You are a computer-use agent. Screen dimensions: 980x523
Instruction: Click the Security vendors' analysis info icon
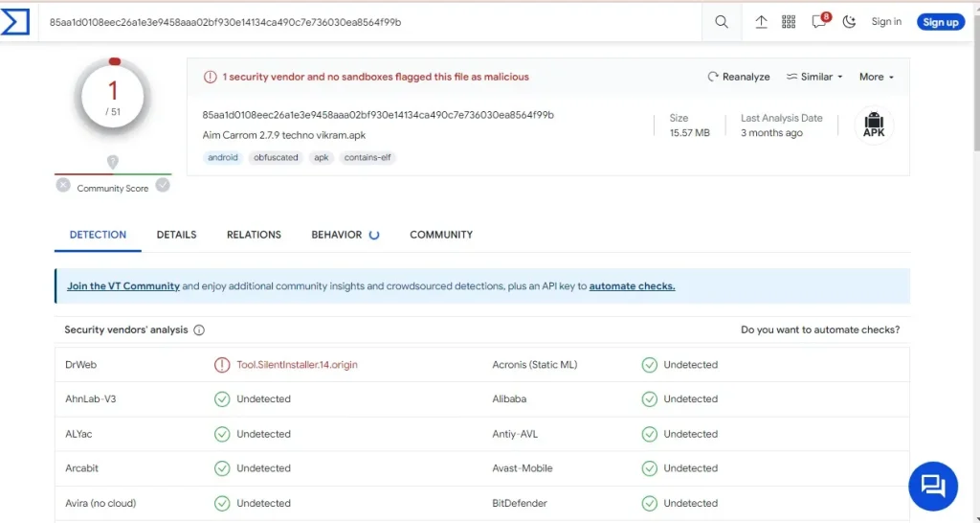199,330
